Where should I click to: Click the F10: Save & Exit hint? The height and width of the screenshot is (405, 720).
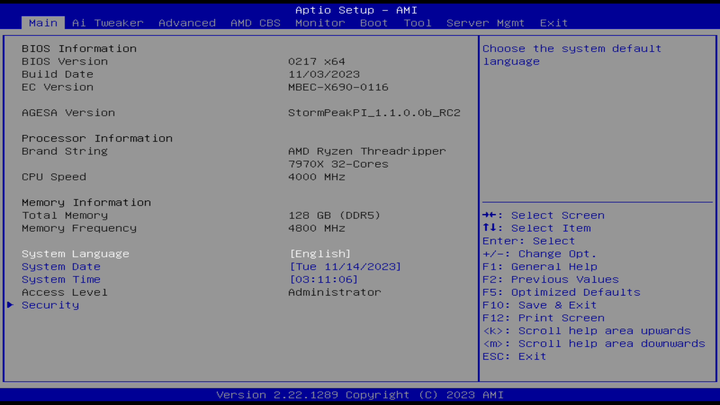coord(540,305)
